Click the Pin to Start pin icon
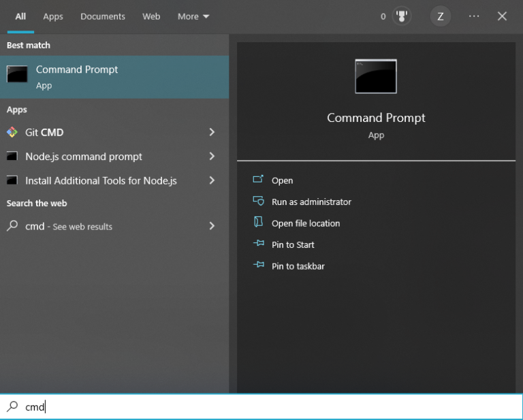This screenshot has width=523, height=420. pyautogui.click(x=258, y=244)
